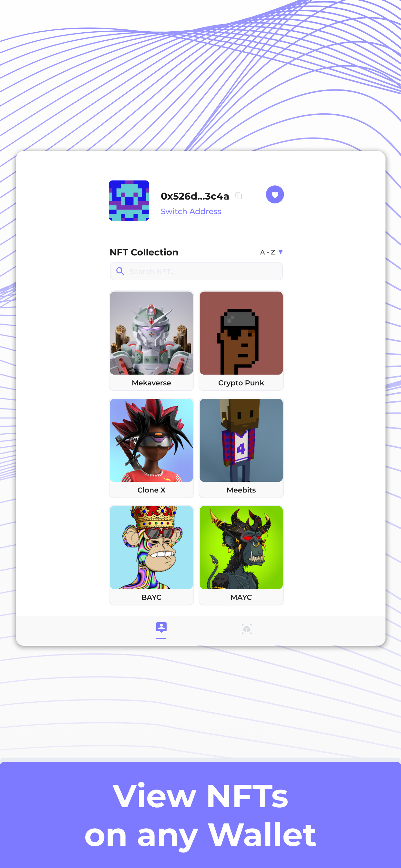Image resolution: width=401 pixels, height=868 pixels.
Task: Click the Switch Address link
Action: 191,211
